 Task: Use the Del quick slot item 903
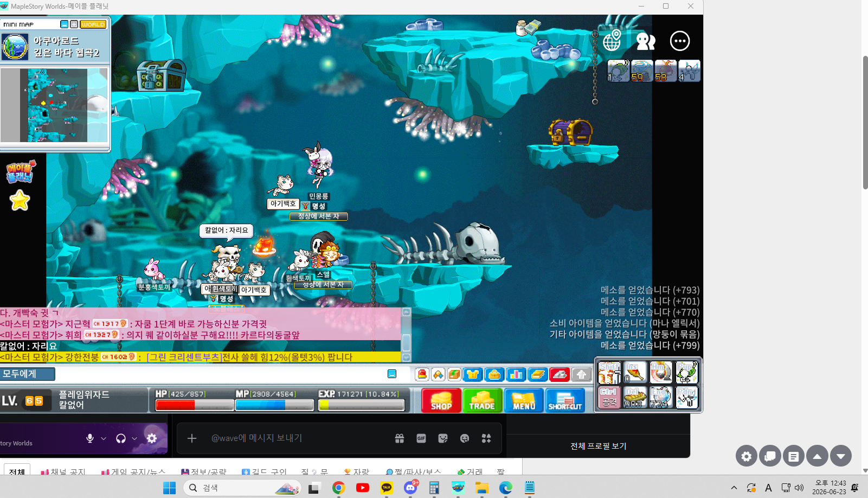[x=635, y=397]
